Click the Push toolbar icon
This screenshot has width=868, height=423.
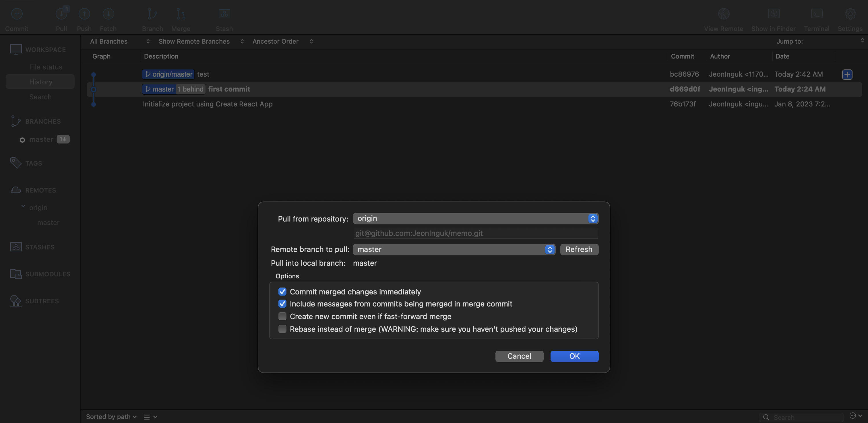(x=84, y=14)
